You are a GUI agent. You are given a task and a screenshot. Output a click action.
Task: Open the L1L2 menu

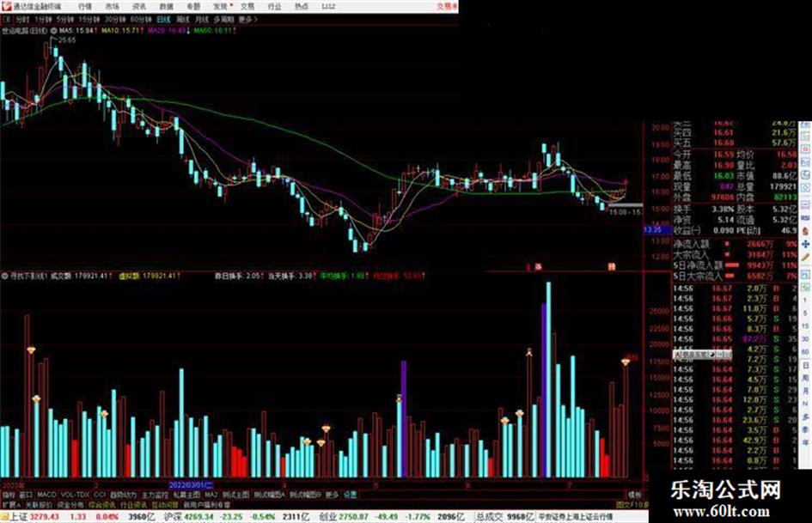pyautogui.click(x=327, y=7)
